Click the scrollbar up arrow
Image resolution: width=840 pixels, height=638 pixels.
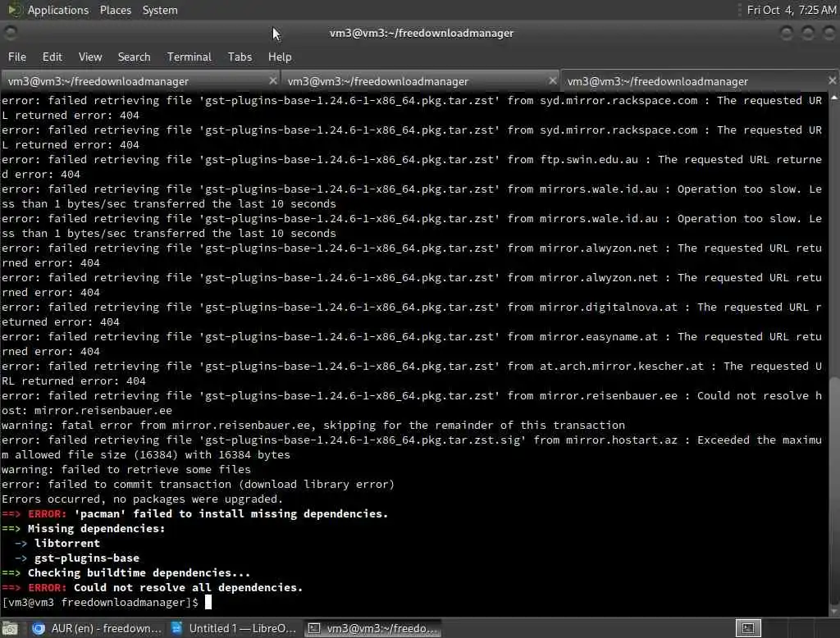(833, 98)
